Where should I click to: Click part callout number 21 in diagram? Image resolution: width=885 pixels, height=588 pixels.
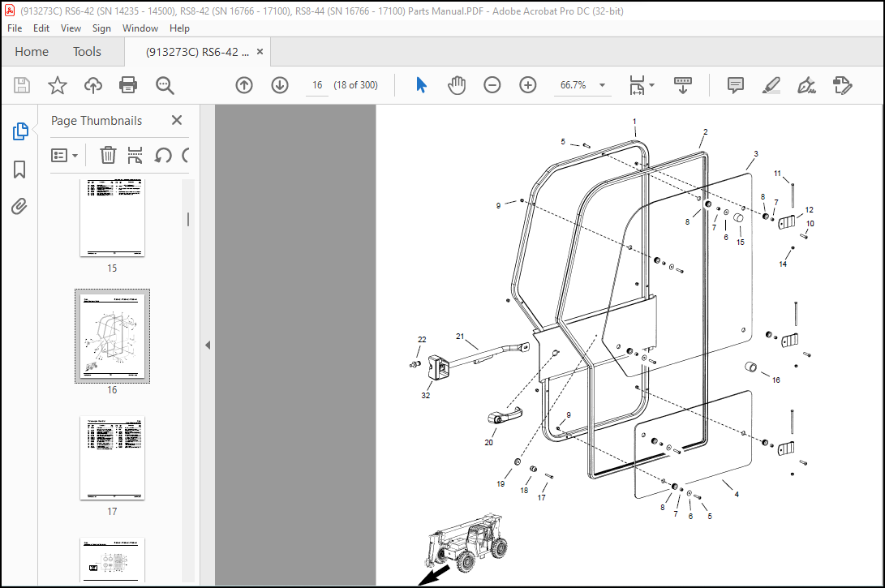(460, 337)
